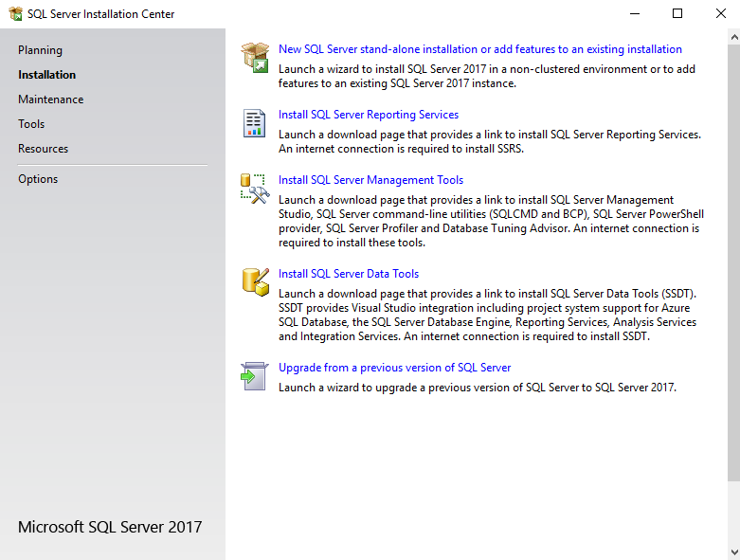The image size is (740, 560).
Task: Click the scrollbar down arrow
Action: tap(734, 552)
